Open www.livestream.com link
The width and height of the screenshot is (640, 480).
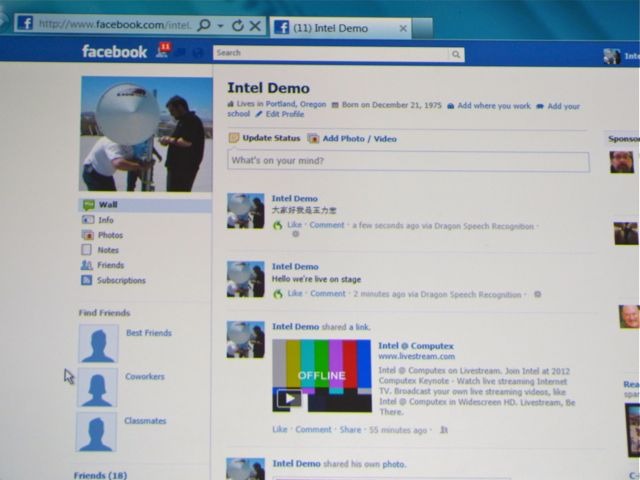[x=416, y=356]
